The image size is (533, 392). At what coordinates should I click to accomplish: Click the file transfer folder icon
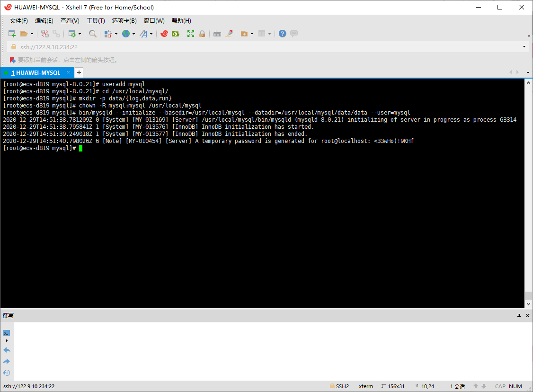(244, 34)
